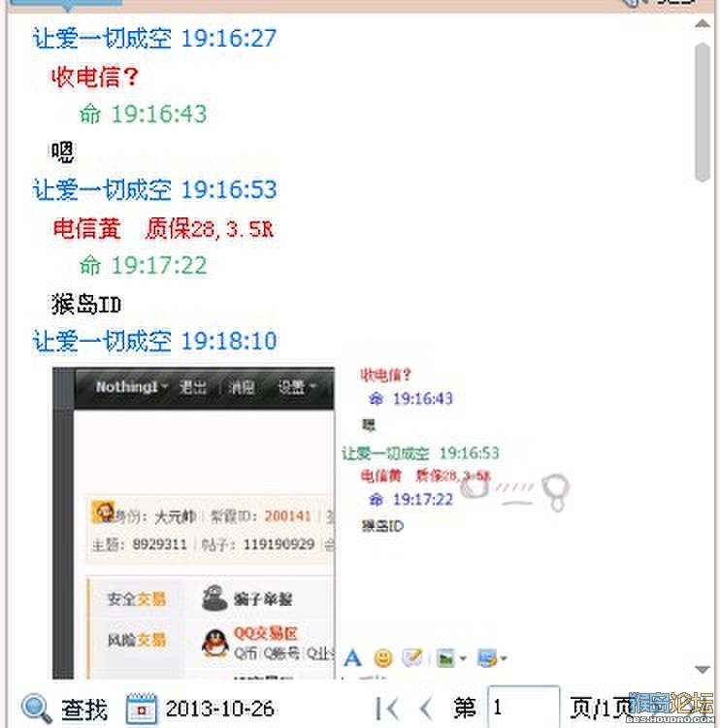This screenshot has height=728, width=720.
Task: Click the font letter A icon
Action: tap(353, 658)
